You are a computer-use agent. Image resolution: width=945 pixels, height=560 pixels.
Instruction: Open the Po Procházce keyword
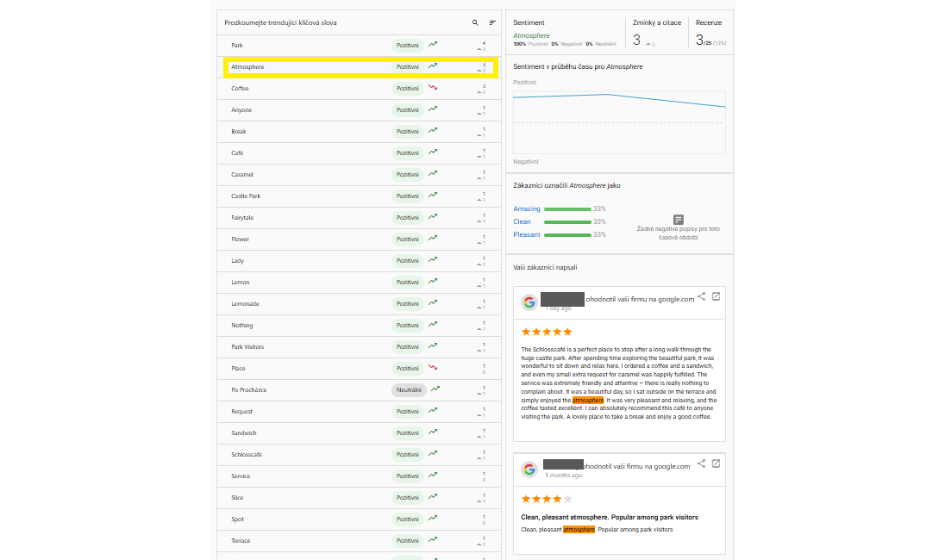click(248, 389)
